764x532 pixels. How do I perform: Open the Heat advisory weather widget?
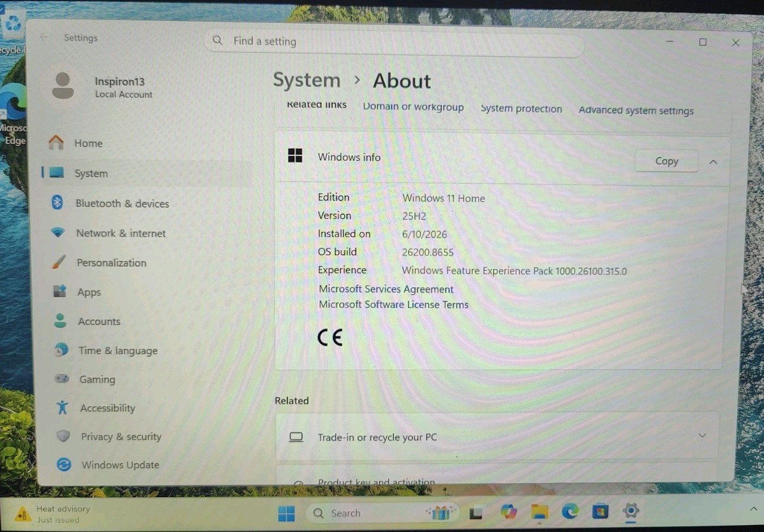pos(52,514)
